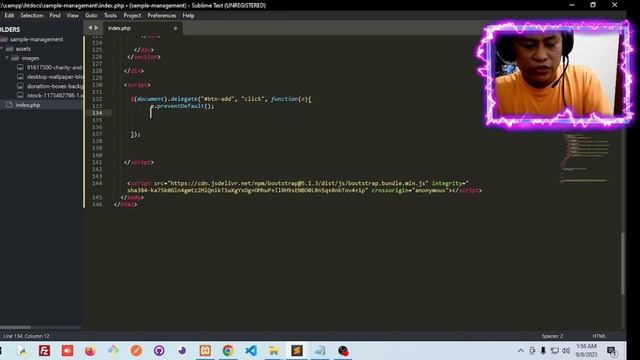640x360 pixels.
Task: Open the Selection menu
Action: pyautogui.click(x=31, y=16)
